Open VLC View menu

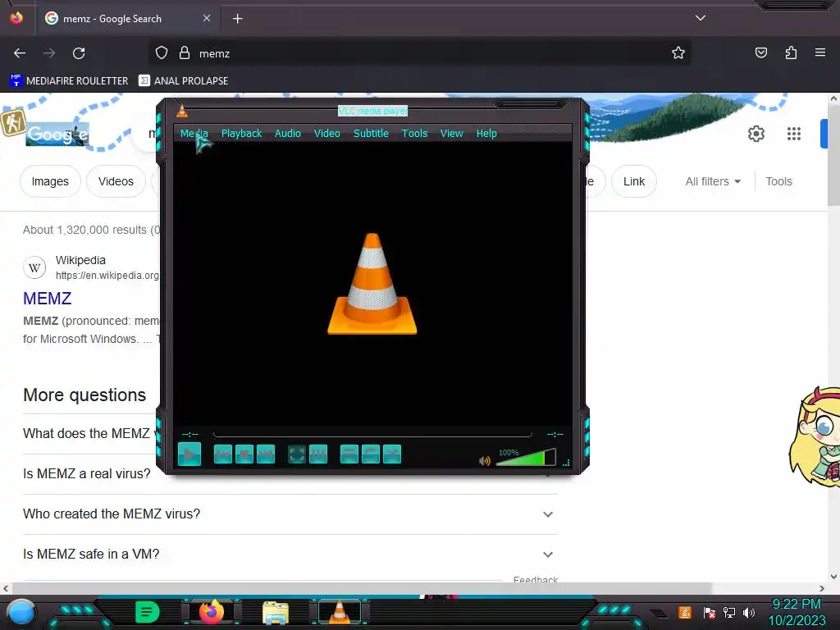452,134
